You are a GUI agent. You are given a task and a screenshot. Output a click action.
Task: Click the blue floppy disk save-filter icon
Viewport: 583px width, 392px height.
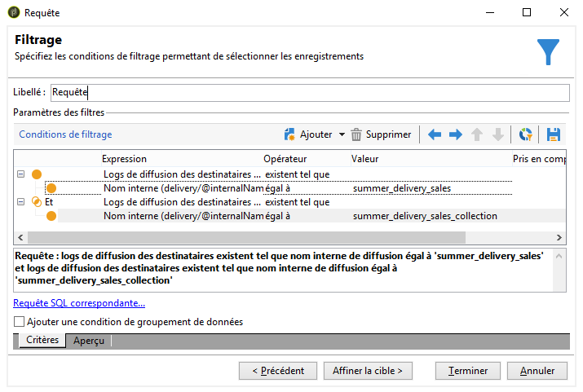tap(554, 134)
